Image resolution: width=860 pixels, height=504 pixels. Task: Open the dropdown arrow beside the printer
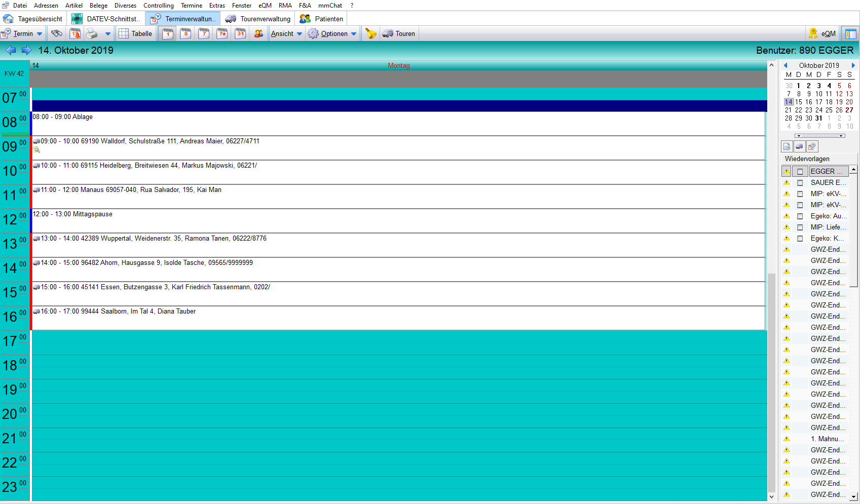(107, 34)
